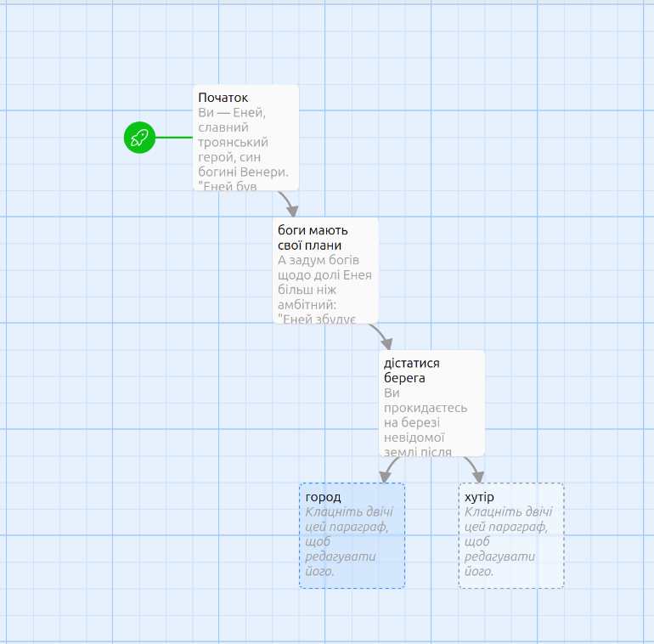Click the "Еней збудує" quote line

(316, 319)
